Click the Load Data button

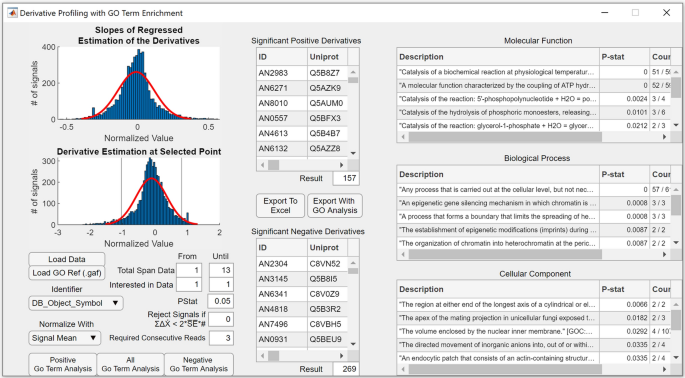point(66,259)
